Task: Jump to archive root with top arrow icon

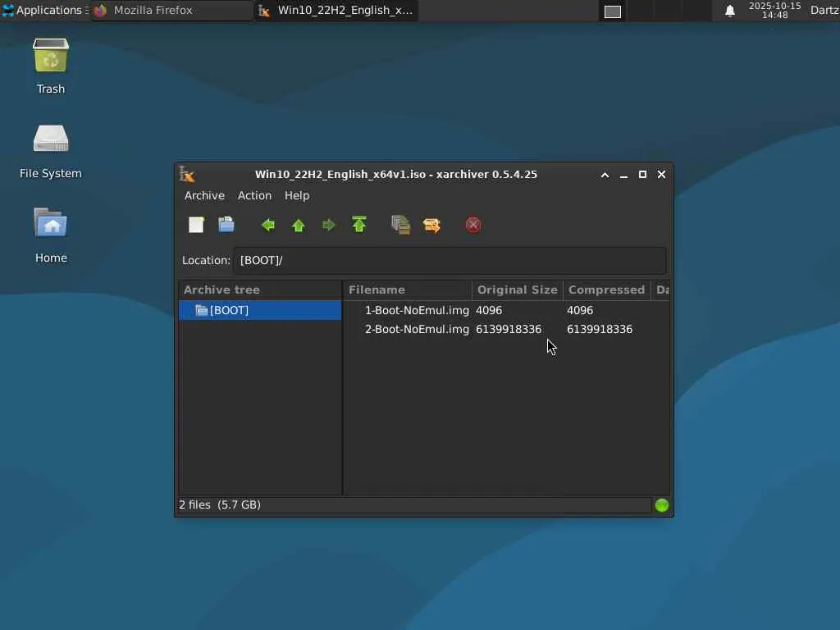Action: pyautogui.click(x=359, y=225)
